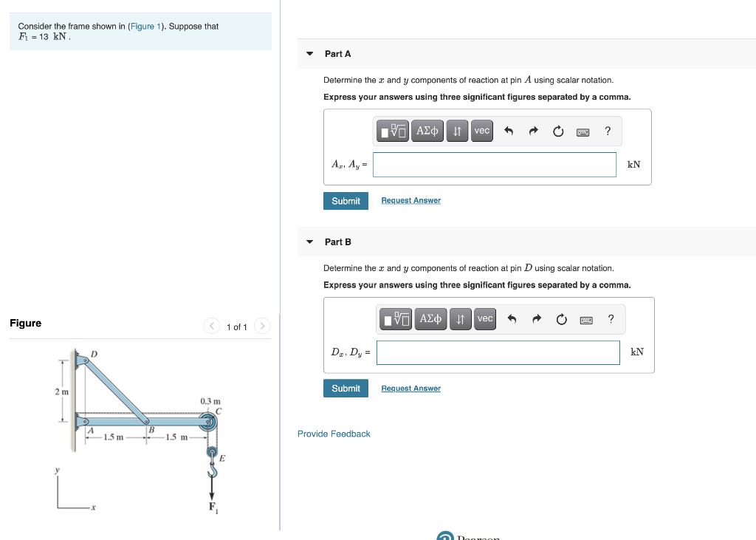Click the reset answer icon in Part B toolbar

pos(561,319)
